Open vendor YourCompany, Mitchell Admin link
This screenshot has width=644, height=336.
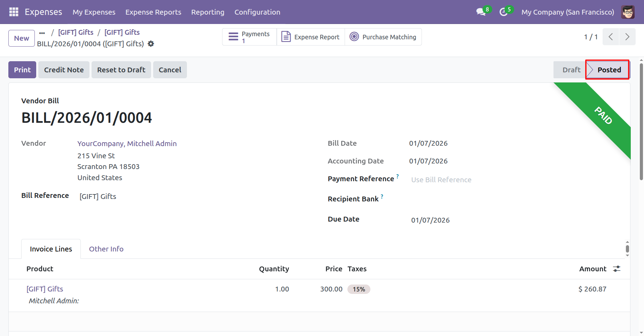pyautogui.click(x=127, y=144)
